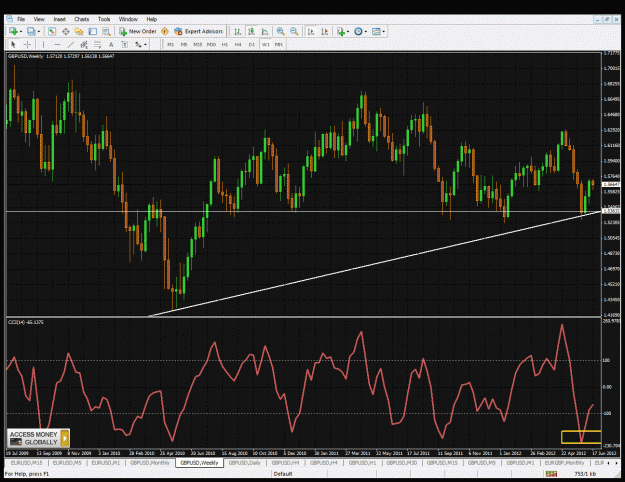Switch to the GBPUSD,Monthly chart tab
Image resolution: width=625 pixels, height=482 pixels.
(x=150, y=463)
